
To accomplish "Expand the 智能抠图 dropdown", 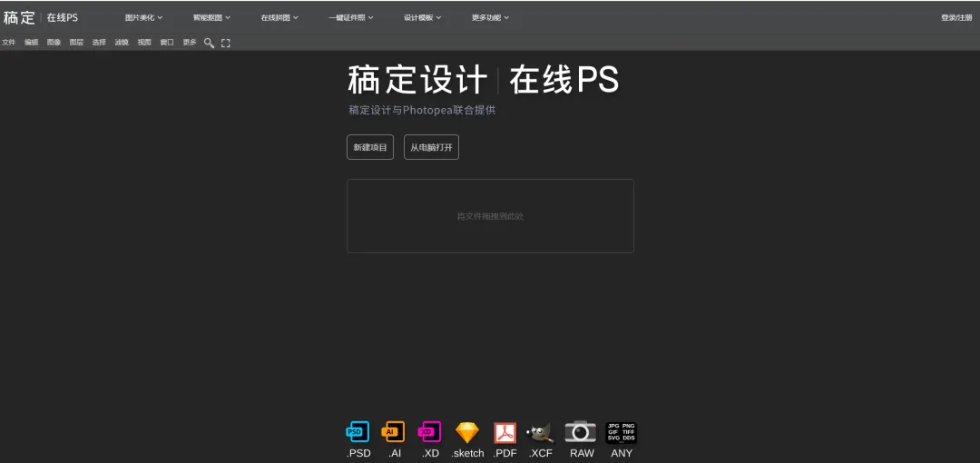I will click(211, 17).
